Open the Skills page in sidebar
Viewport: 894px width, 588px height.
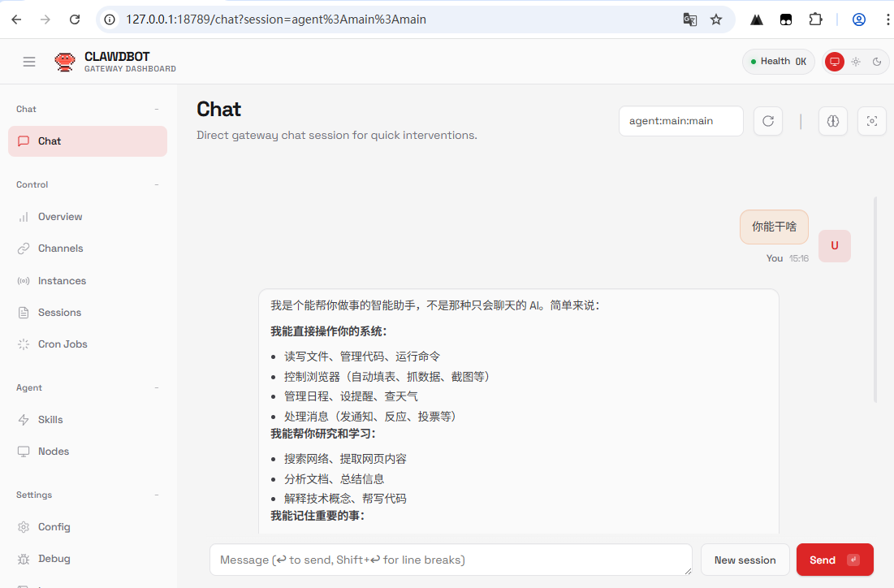point(50,420)
